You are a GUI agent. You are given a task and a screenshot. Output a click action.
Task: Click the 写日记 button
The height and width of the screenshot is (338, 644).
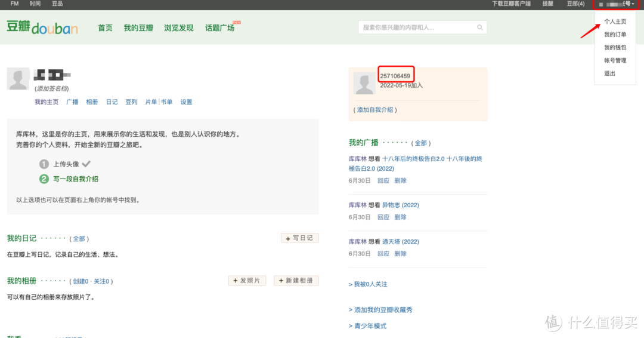pyautogui.click(x=300, y=238)
